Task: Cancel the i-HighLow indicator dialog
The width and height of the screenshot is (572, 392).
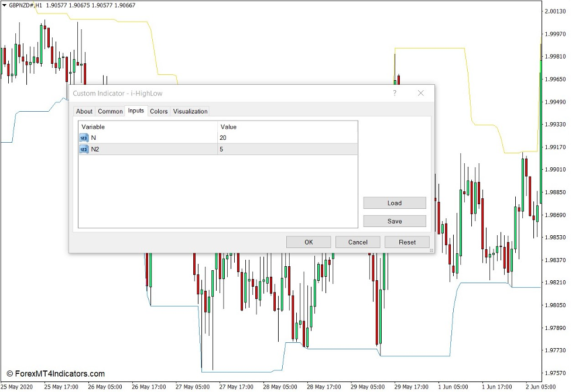Action: (x=358, y=242)
